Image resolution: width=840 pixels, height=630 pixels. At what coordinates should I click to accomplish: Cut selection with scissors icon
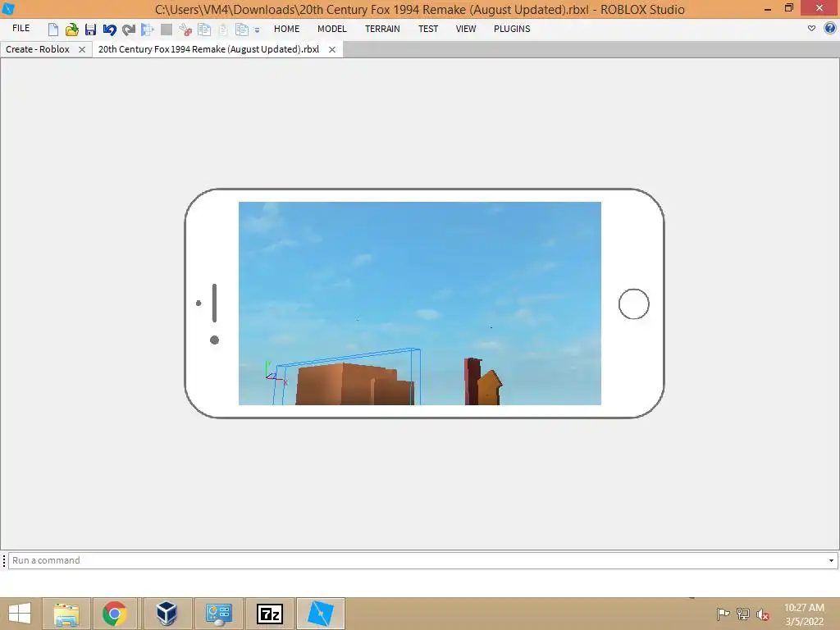tap(185, 30)
